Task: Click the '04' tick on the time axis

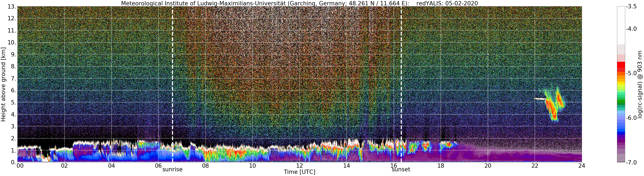Action: 111,166
